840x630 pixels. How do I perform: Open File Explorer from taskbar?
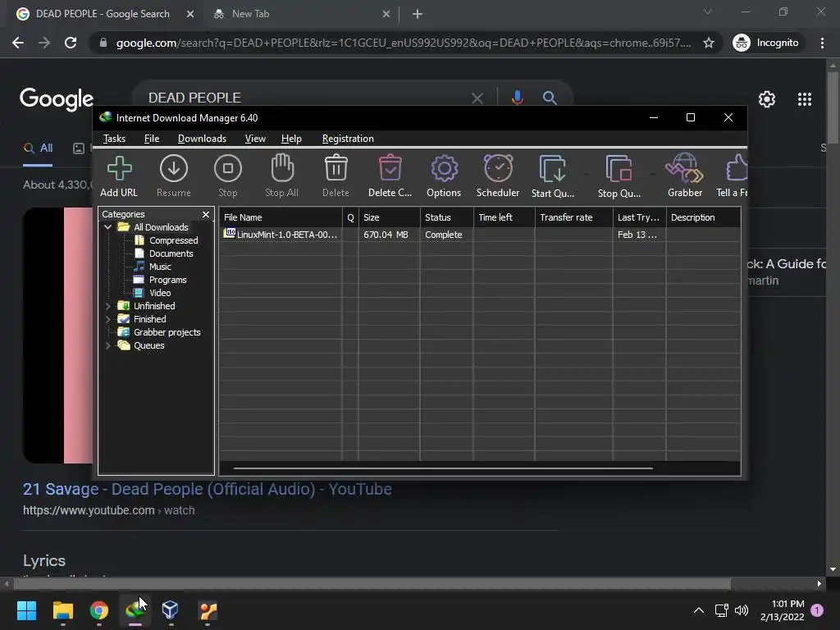(x=62, y=610)
